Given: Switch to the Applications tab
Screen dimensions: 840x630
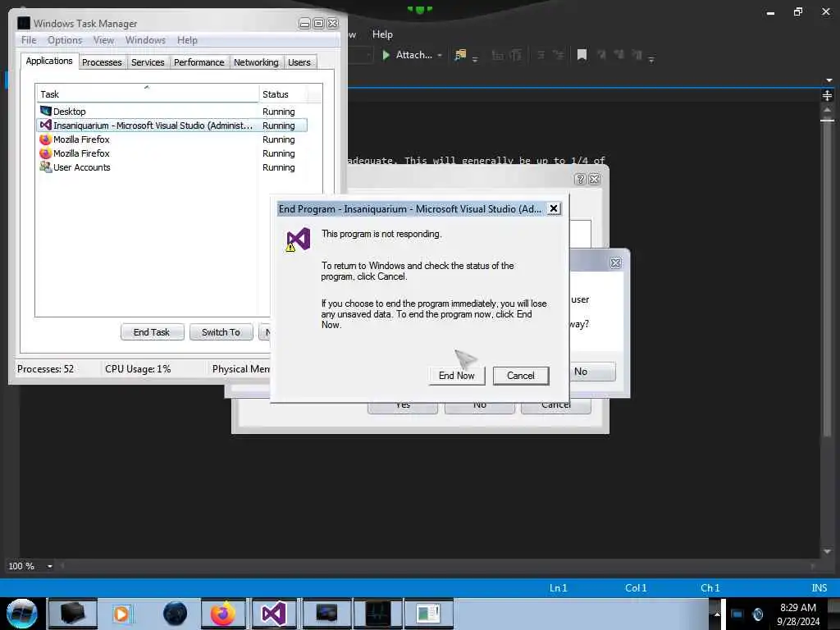Looking at the screenshot, I should [49, 61].
